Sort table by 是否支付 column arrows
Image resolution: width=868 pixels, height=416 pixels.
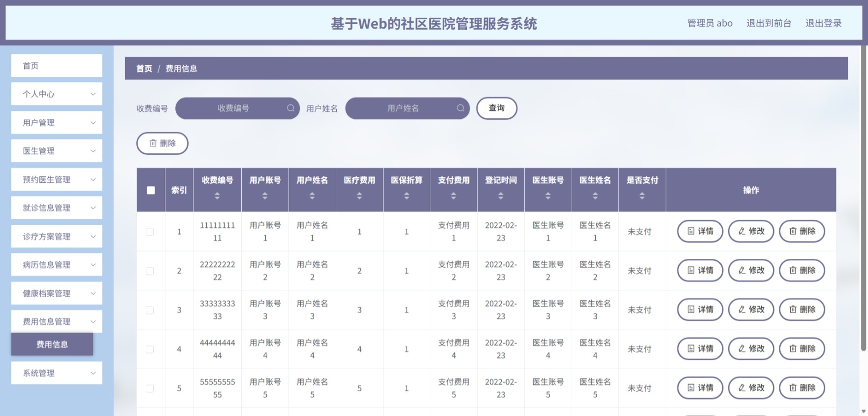coord(642,196)
